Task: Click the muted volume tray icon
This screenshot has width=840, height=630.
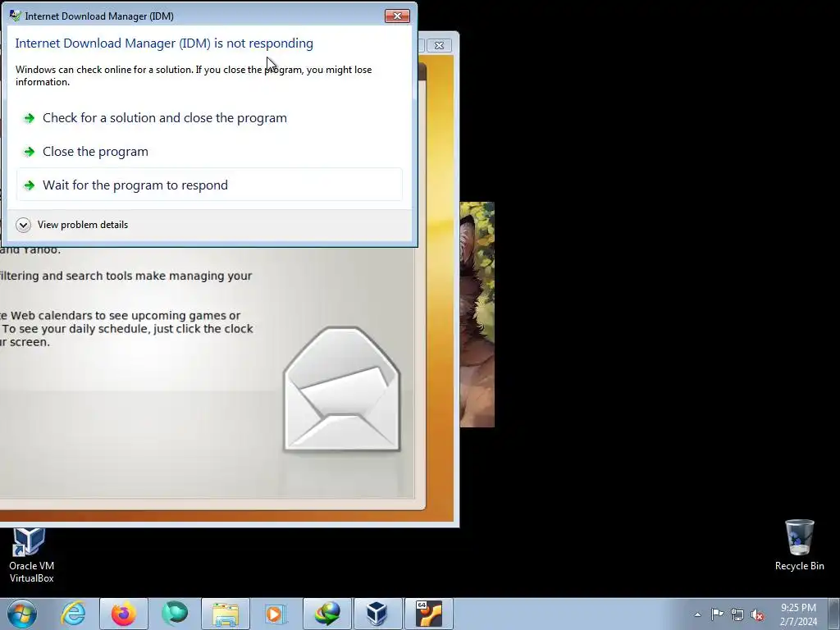Action: coord(757,614)
